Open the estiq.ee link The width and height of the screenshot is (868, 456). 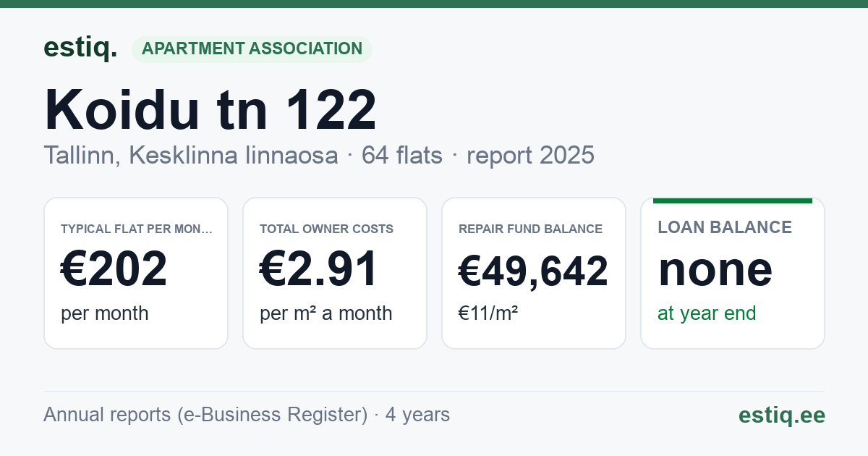pos(782,415)
